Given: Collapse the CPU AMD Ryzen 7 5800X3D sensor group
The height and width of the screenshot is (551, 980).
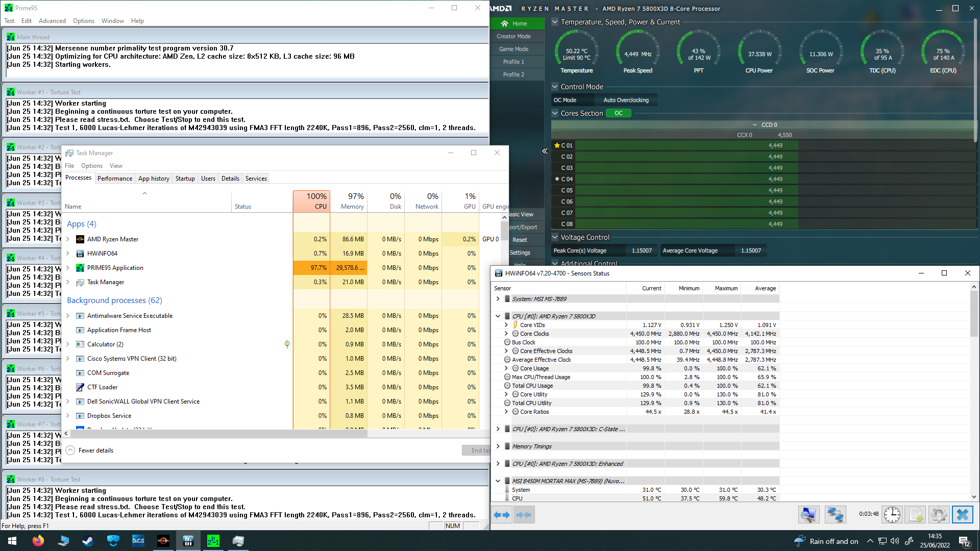Looking at the screenshot, I should (x=498, y=316).
